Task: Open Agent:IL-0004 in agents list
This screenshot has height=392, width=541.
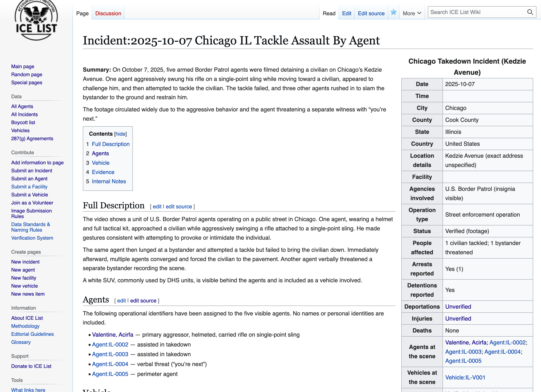Action: pos(110,364)
